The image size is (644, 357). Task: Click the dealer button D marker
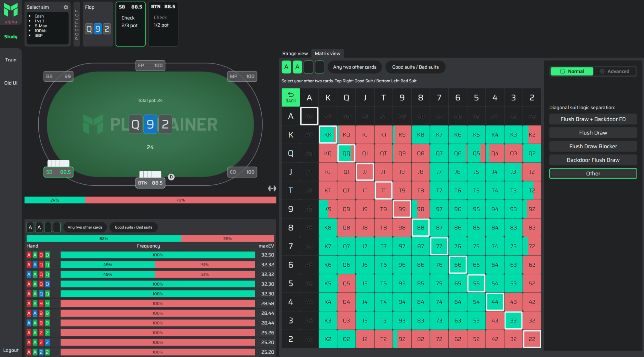[x=171, y=177]
